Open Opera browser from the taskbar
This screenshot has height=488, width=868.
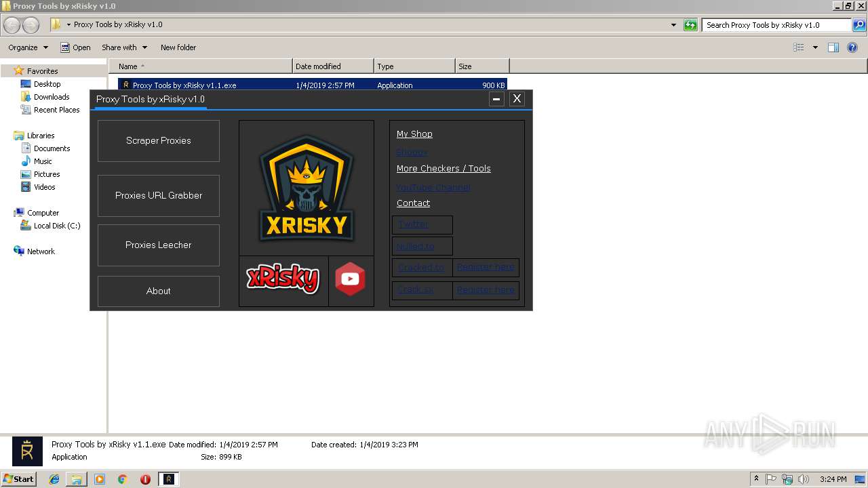tap(145, 479)
